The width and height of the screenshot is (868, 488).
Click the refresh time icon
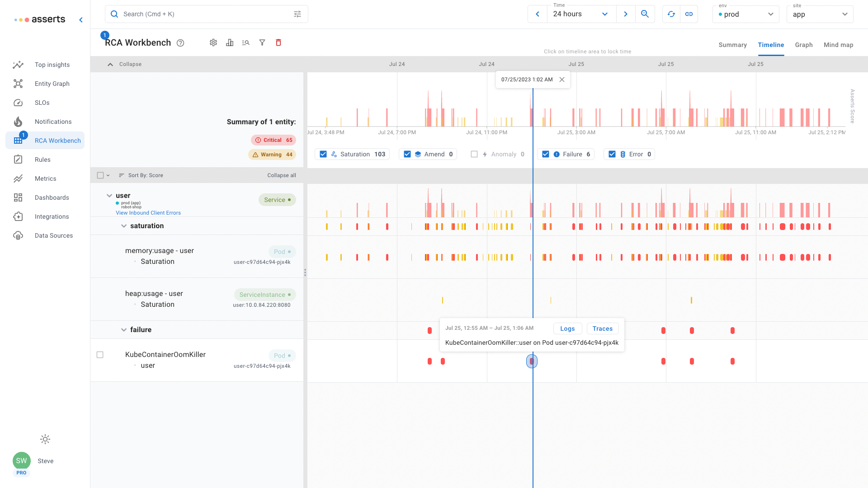(671, 14)
